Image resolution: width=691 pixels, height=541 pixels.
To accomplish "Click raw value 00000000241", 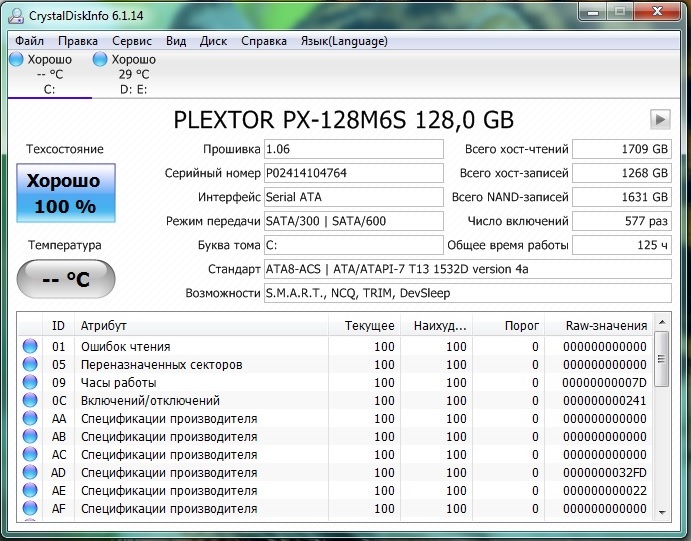I will coord(604,400).
